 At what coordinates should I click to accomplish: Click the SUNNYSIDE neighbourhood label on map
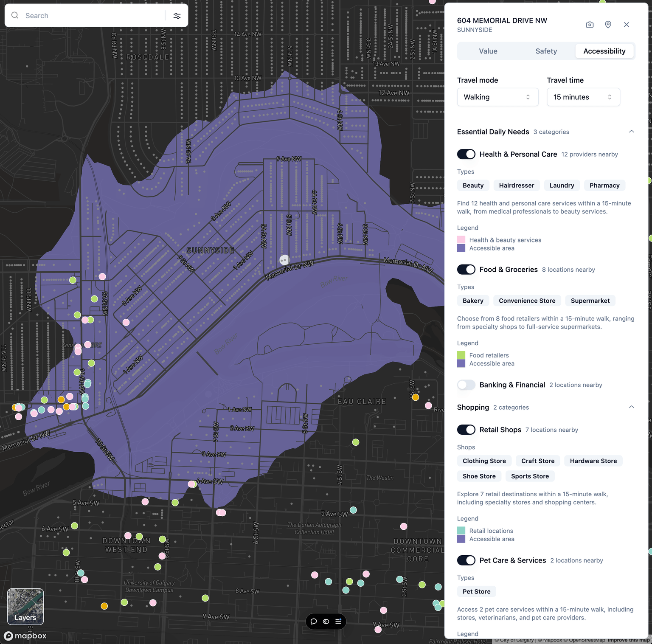pos(211,250)
